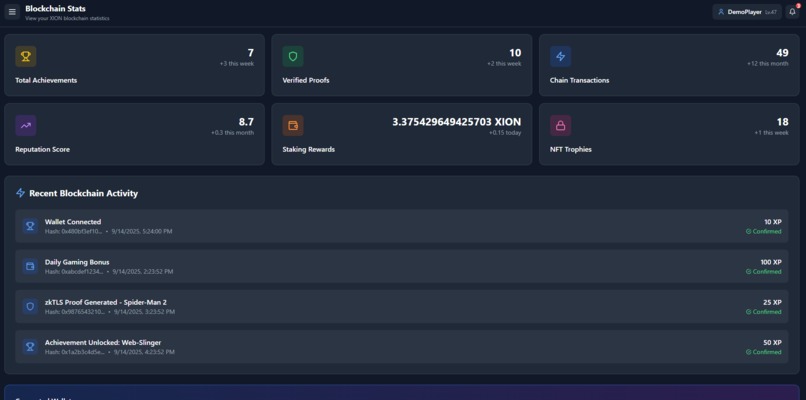This screenshot has width=806, height=400.
Task: Click the 10 XP reward amount
Action: (x=773, y=222)
